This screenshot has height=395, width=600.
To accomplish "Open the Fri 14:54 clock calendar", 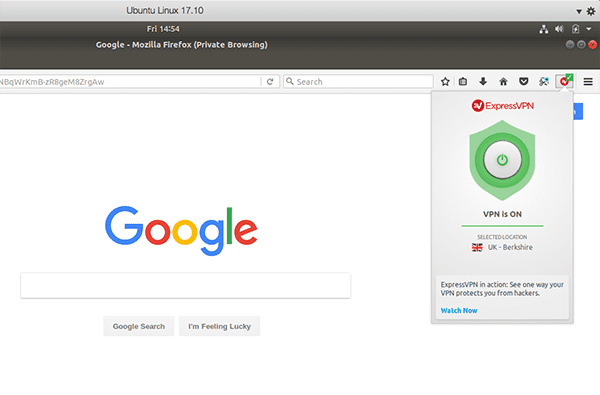I will click(163, 29).
